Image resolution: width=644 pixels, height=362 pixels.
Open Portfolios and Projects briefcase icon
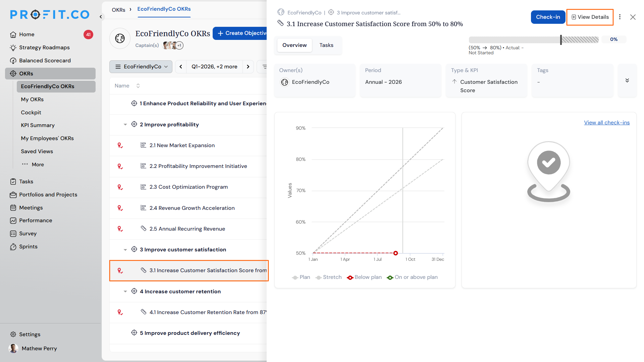[x=13, y=195]
